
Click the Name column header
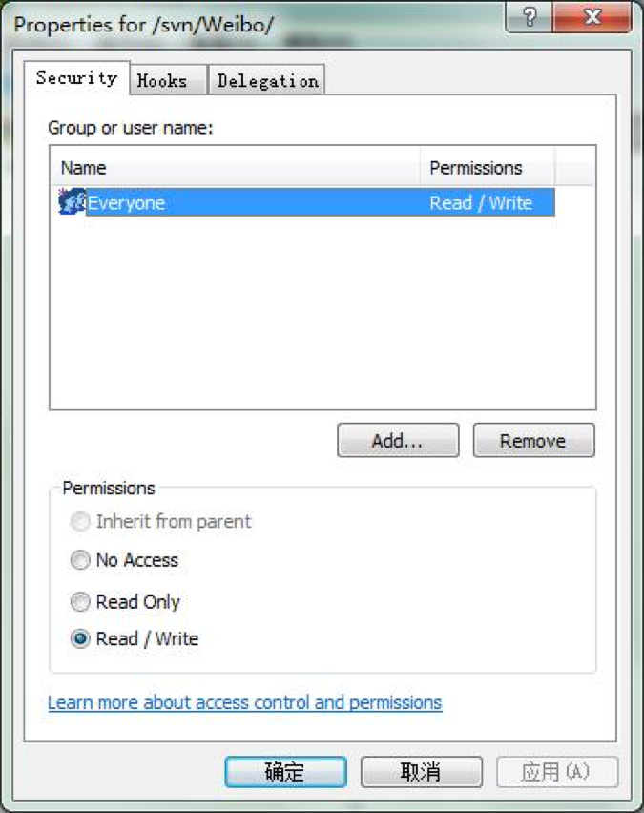pyautogui.click(x=236, y=168)
